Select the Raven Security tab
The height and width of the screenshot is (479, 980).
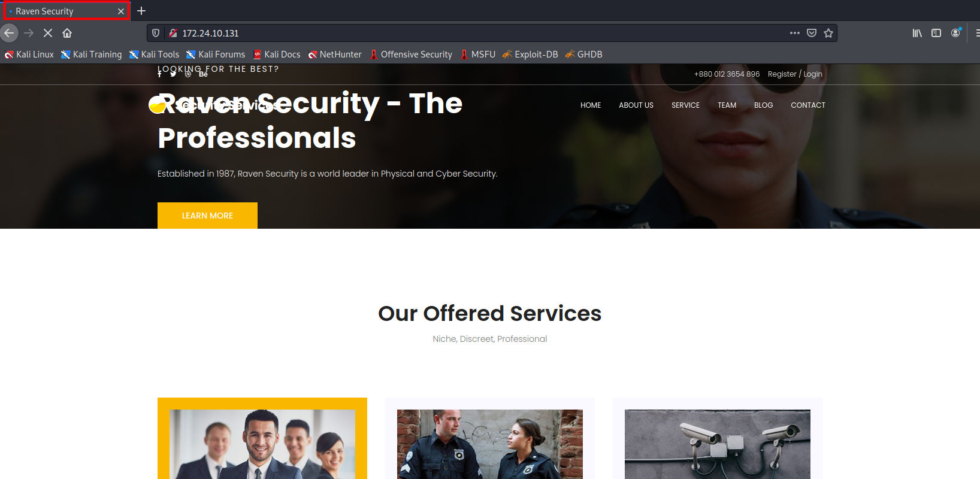click(x=66, y=11)
